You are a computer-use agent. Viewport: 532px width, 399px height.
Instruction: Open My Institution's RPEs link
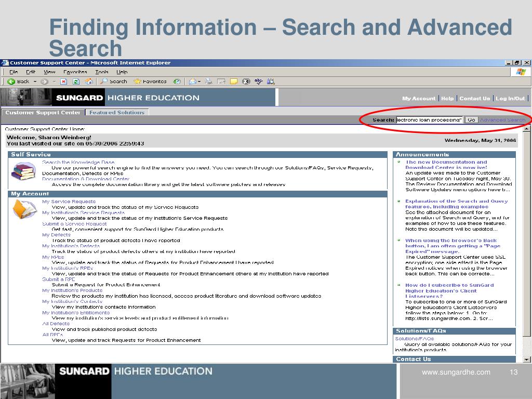pyautogui.click(x=68, y=268)
